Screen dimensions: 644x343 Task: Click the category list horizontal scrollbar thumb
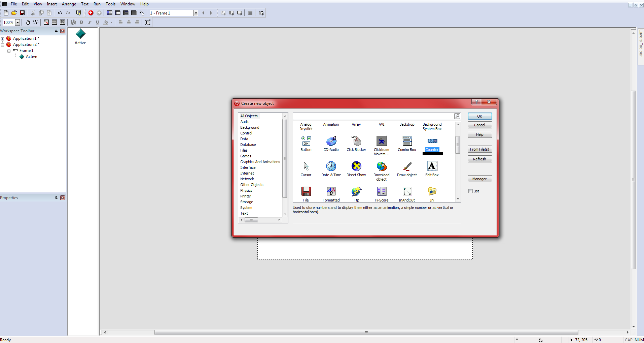(x=251, y=220)
